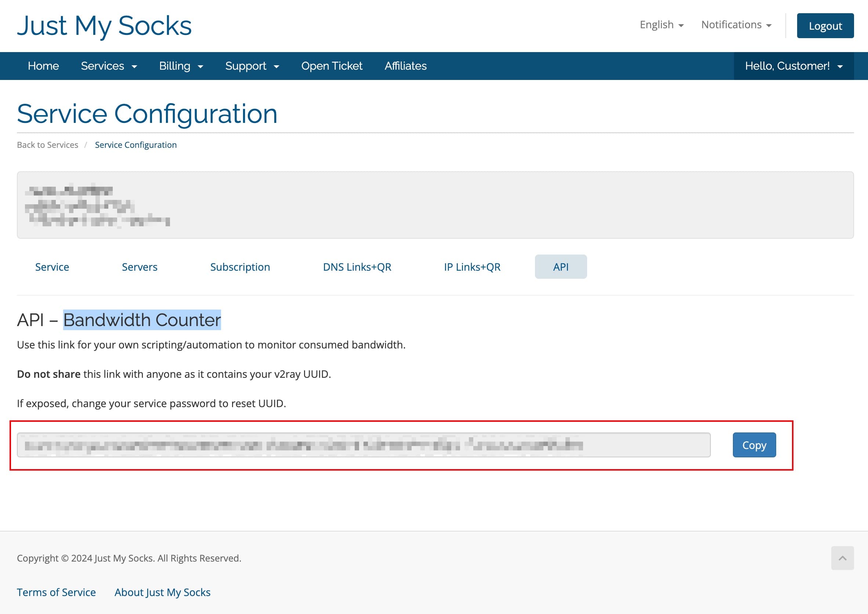Image resolution: width=868 pixels, height=614 pixels.
Task: Click the blurred API link field
Action: click(363, 445)
